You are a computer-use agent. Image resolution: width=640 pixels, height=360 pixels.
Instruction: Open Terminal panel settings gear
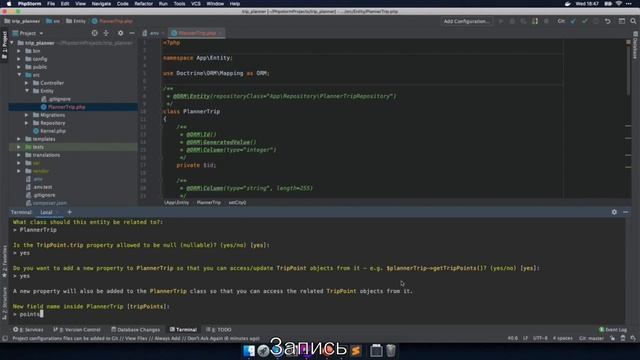(x=614, y=212)
